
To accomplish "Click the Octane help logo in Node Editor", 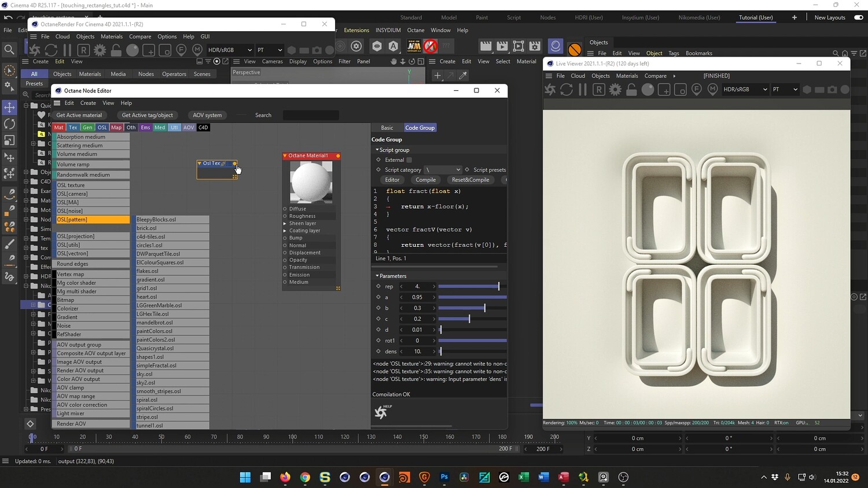I will tap(382, 412).
